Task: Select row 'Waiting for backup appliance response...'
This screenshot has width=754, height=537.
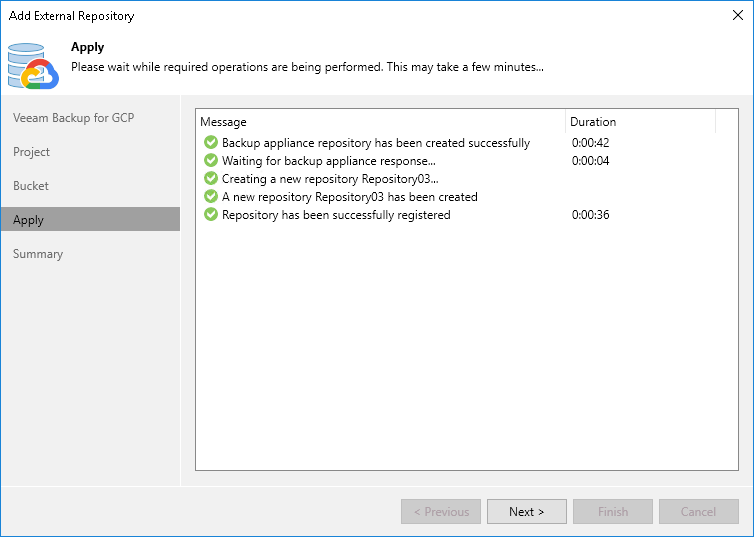Action: pyautogui.click(x=466, y=160)
